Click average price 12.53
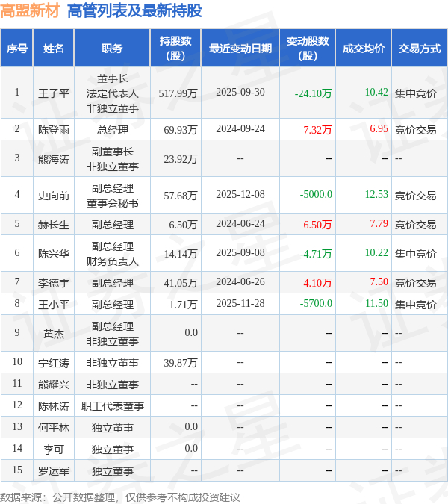The height and width of the screenshot is (504, 448). click(x=376, y=194)
